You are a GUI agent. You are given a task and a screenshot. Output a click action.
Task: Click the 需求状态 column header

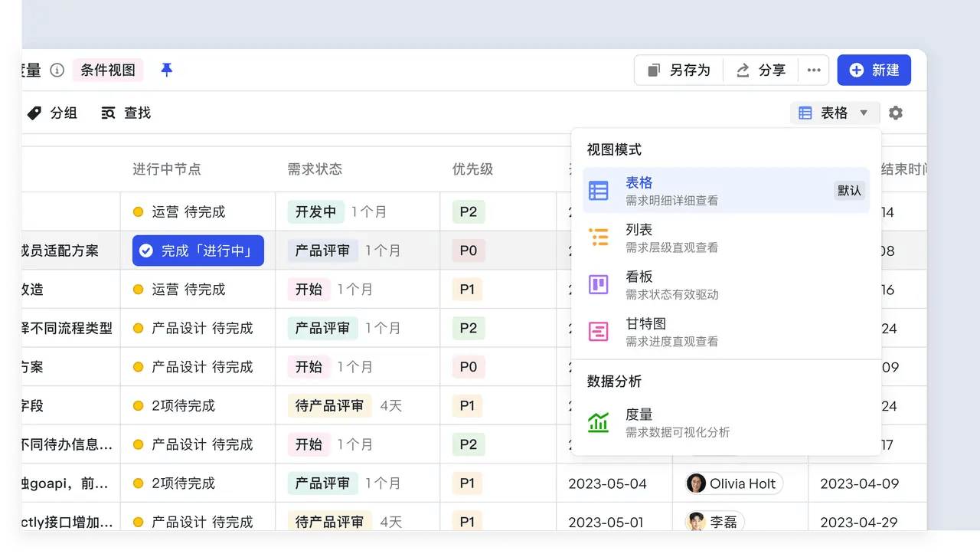tap(315, 169)
